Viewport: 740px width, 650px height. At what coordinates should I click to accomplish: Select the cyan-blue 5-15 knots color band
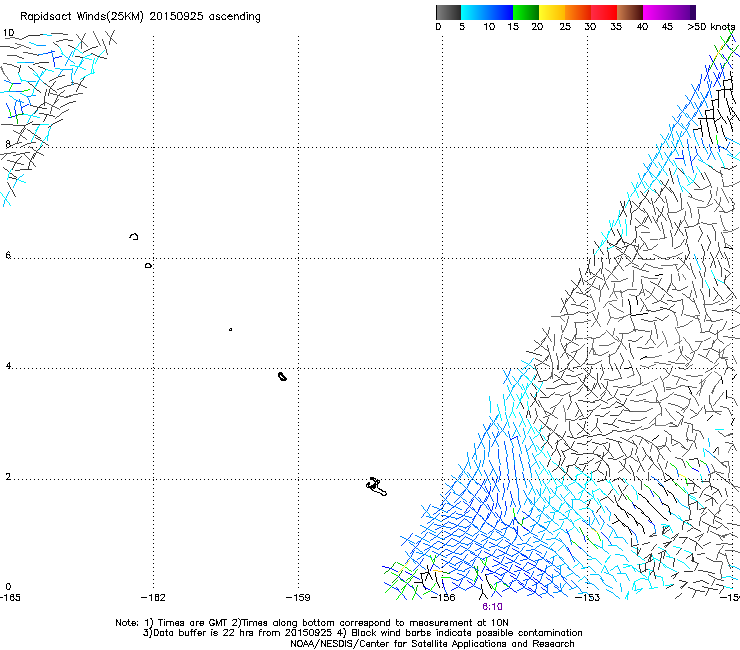(x=487, y=12)
